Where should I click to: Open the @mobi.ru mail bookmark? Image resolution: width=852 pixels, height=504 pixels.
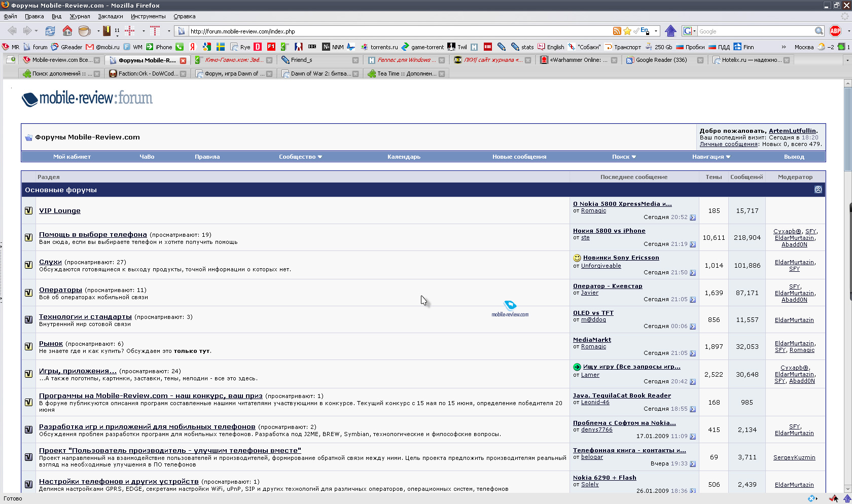[x=103, y=47]
